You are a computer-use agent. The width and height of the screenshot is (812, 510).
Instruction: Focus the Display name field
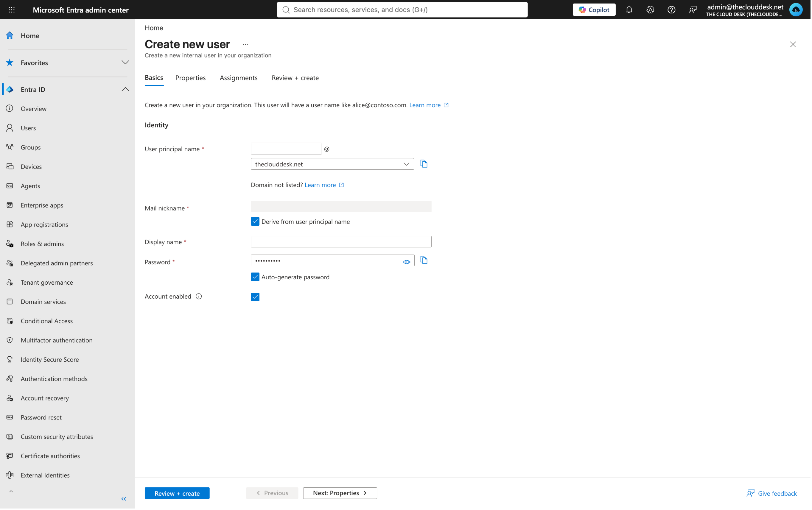341,242
